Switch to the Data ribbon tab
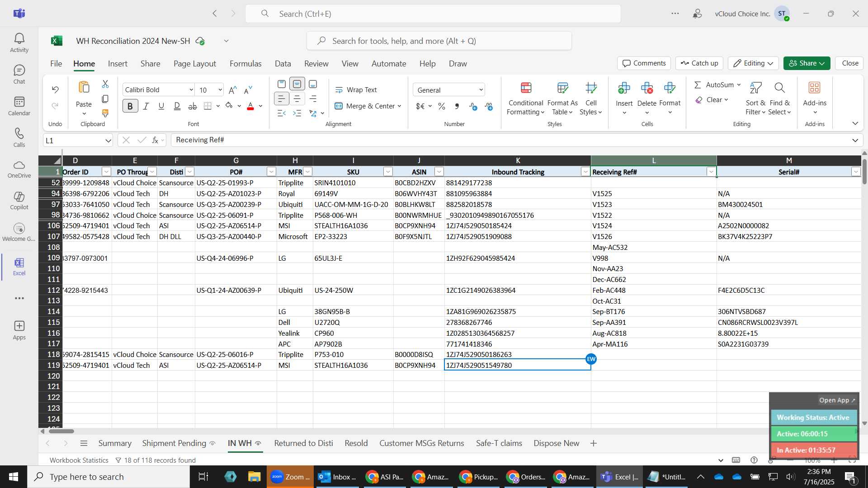The height and width of the screenshot is (488, 868). click(x=283, y=64)
